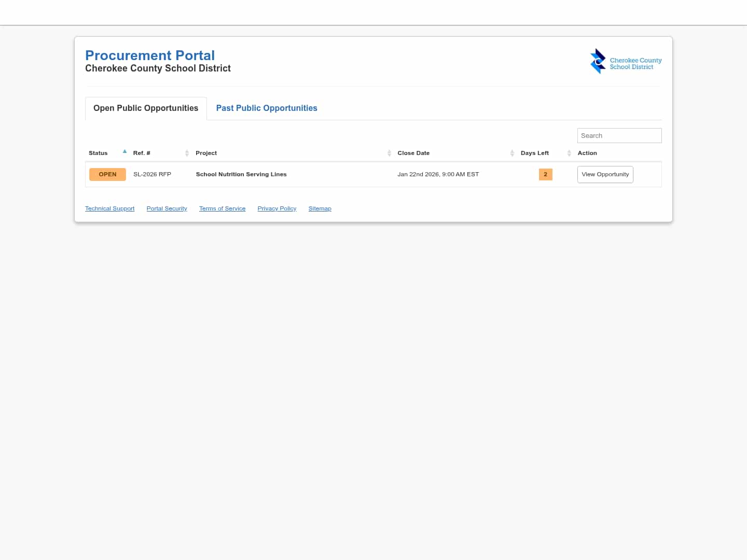Switch to the Past Public Opportunities tab
The image size is (747, 560).
266,108
